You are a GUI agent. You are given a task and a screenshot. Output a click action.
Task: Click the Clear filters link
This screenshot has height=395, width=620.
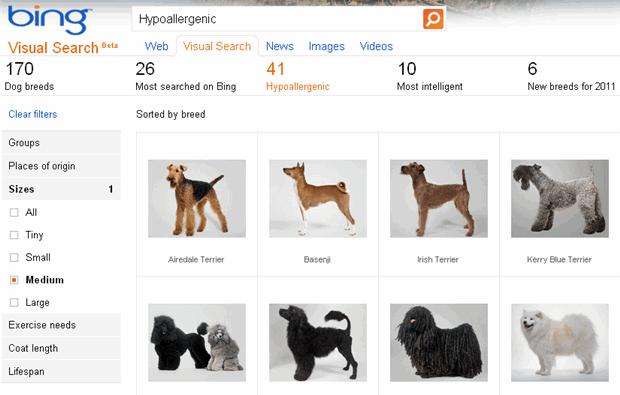(33, 114)
